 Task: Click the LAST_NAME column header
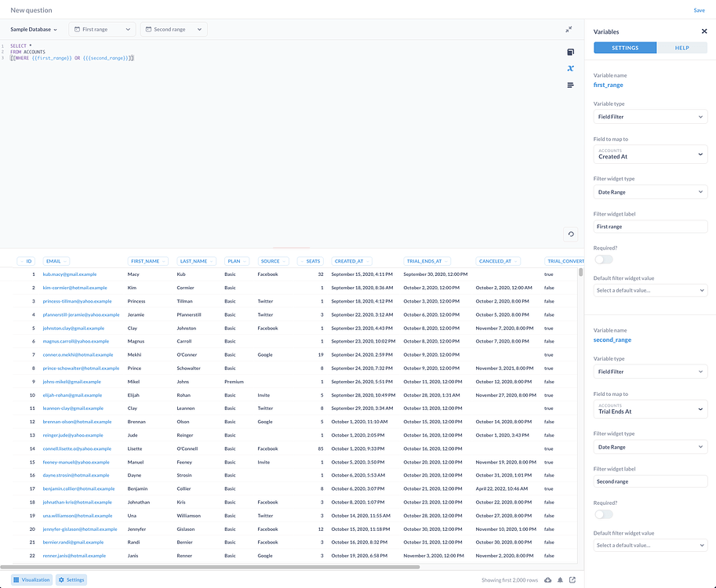(x=196, y=261)
